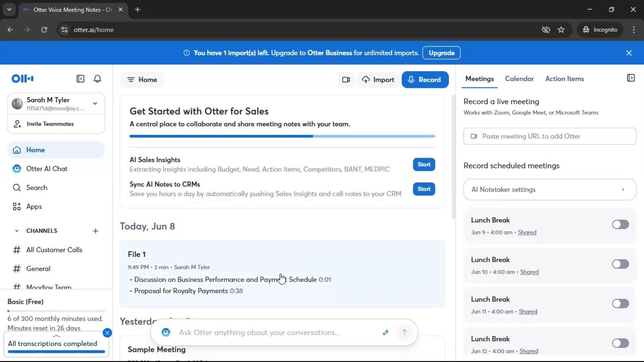
Task: Open Apps from the sidebar
Action: coord(34,207)
